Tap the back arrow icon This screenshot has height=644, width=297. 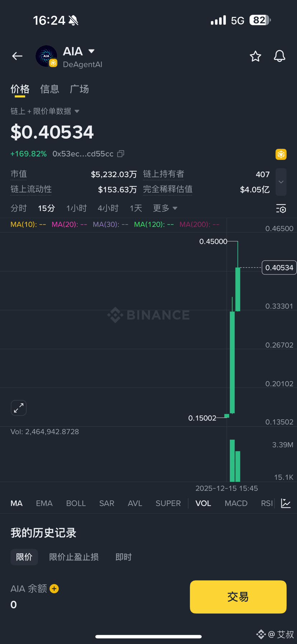click(17, 56)
